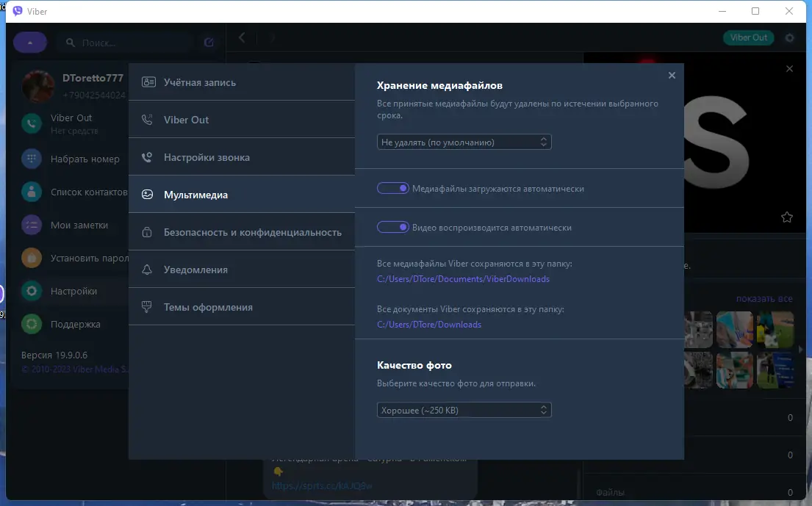Click the back navigation chevron
This screenshot has height=506, width=812.
(242, 37)
